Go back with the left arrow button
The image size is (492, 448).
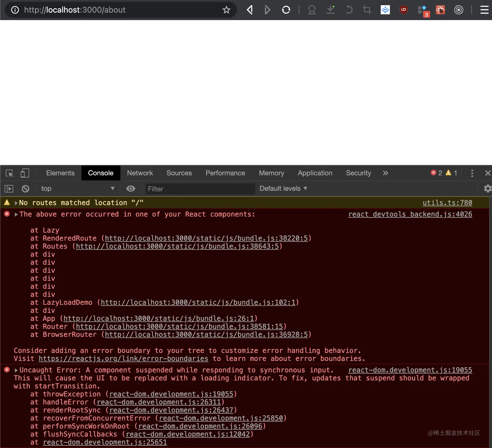coord(250,10)
